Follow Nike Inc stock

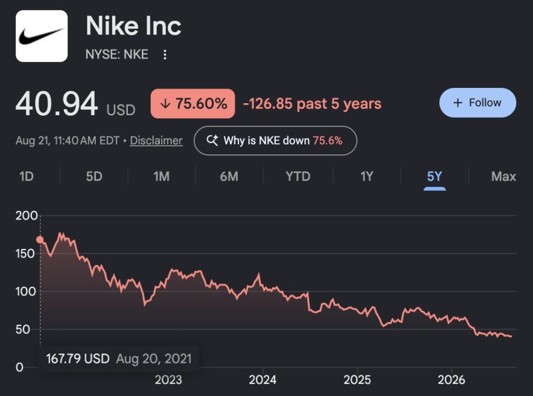point(478,103)
